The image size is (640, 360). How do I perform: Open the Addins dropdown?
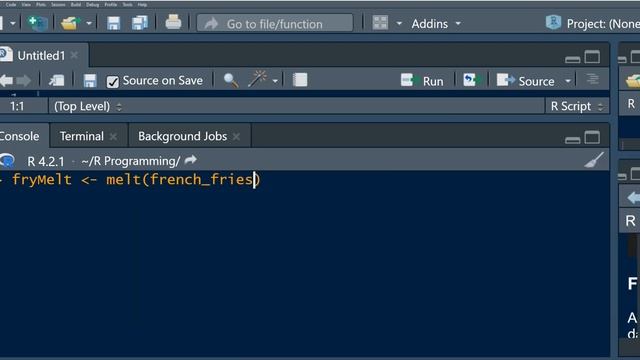(436, 24)
